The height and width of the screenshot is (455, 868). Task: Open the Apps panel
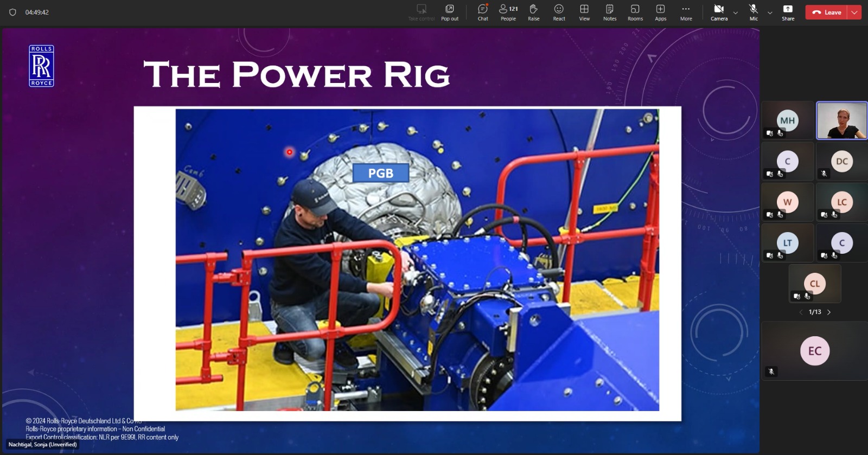tap(661, 12)
